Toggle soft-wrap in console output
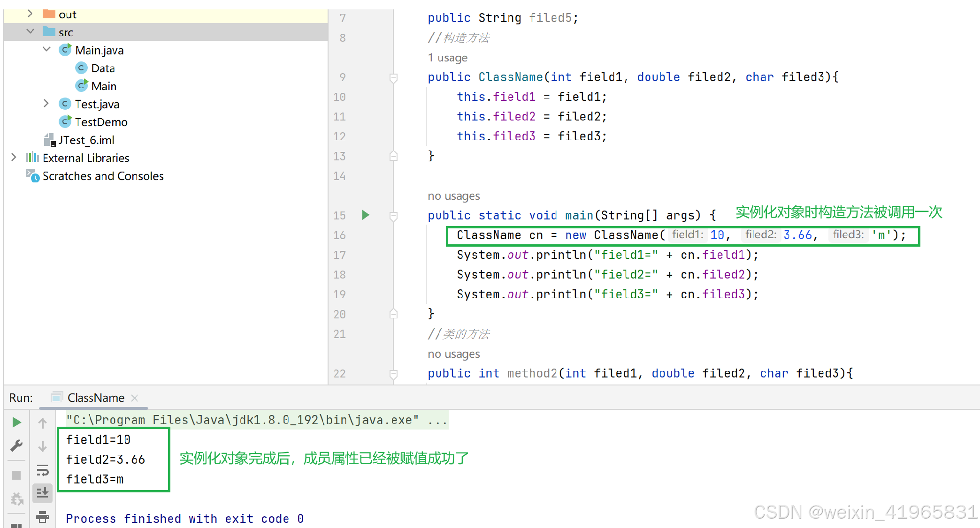This screenshot has height=528, width=980. (42, 470)
